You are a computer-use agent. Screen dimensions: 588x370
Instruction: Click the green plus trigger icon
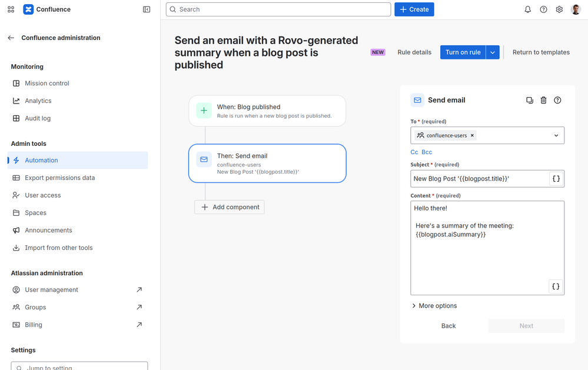click(204, 111)
